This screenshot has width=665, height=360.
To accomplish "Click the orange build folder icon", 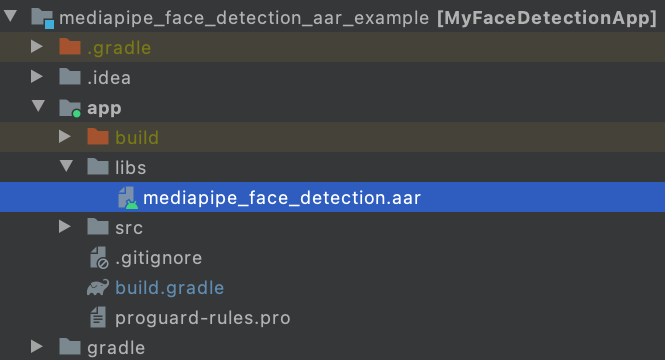I will tap(98, 137).
